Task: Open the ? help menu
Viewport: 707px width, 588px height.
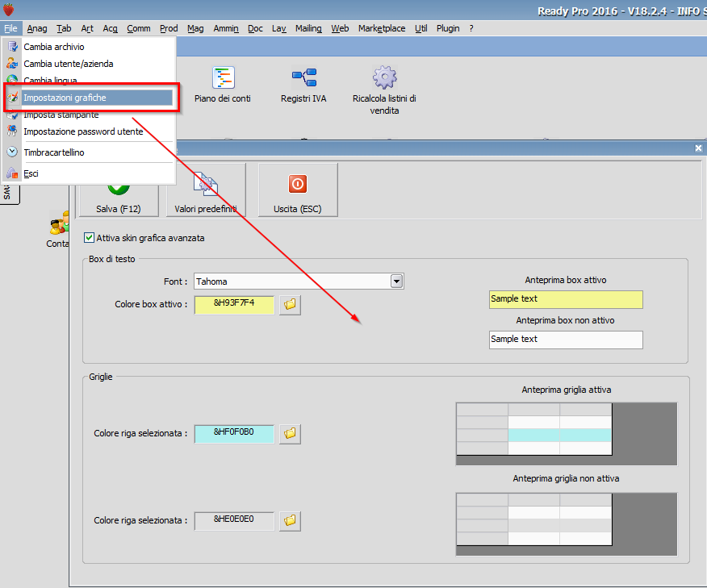Action: click(x=471, y=28)
